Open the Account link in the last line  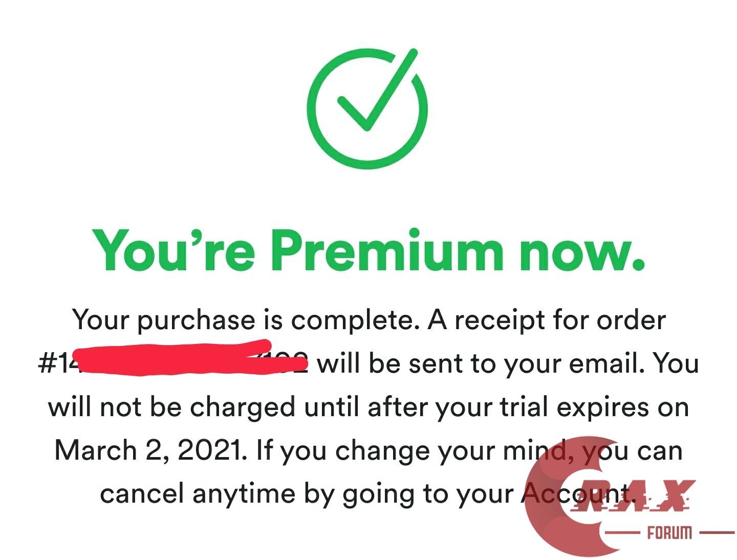[x=576, y=494]
